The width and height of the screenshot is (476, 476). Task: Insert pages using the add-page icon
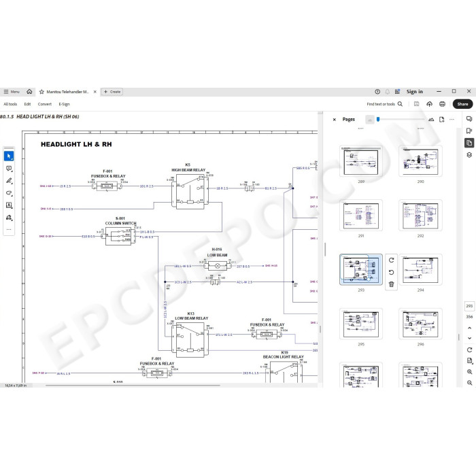442,120
